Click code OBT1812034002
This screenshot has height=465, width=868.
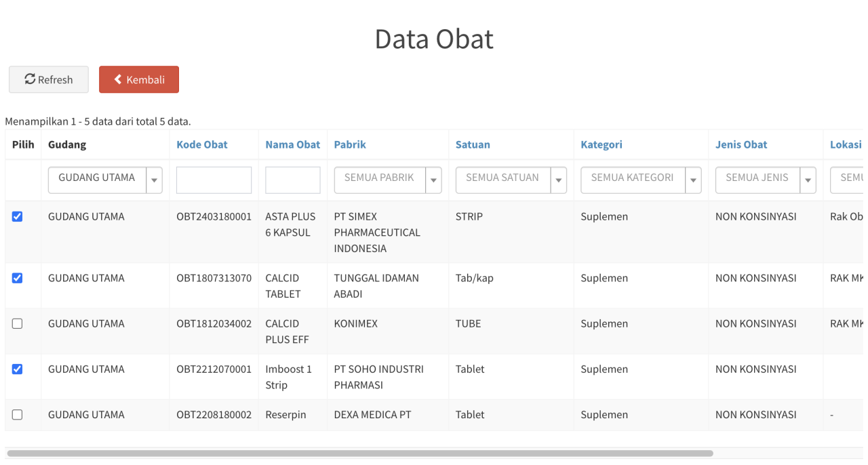tap(214, 323)
